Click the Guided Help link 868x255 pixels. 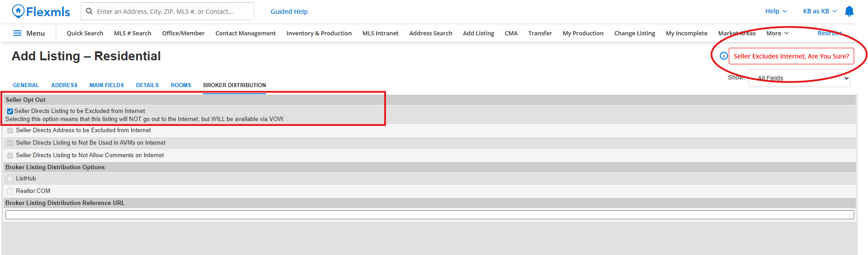coord(289,12)
